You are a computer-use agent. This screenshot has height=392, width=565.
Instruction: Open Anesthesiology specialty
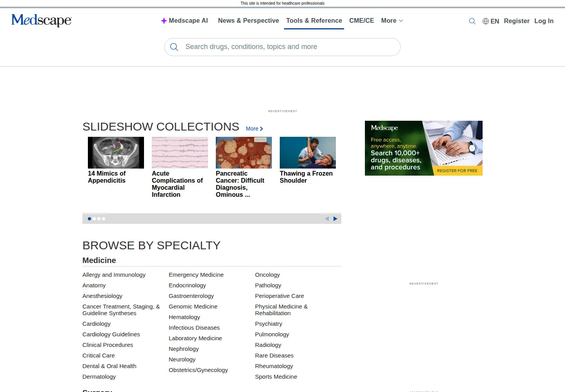(x=102, y=296)
